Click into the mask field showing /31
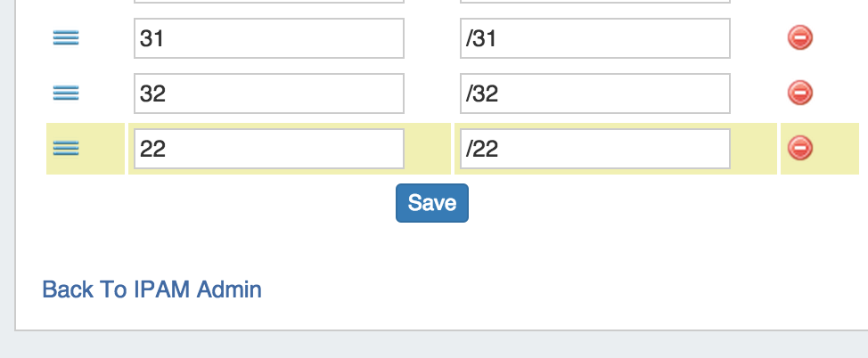The image size is (868, 358). [594, 38]
